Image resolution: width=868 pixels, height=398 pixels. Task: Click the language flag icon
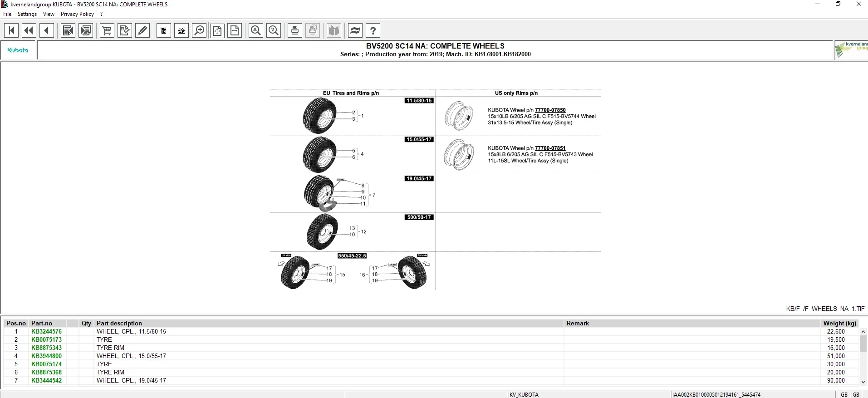355,30
